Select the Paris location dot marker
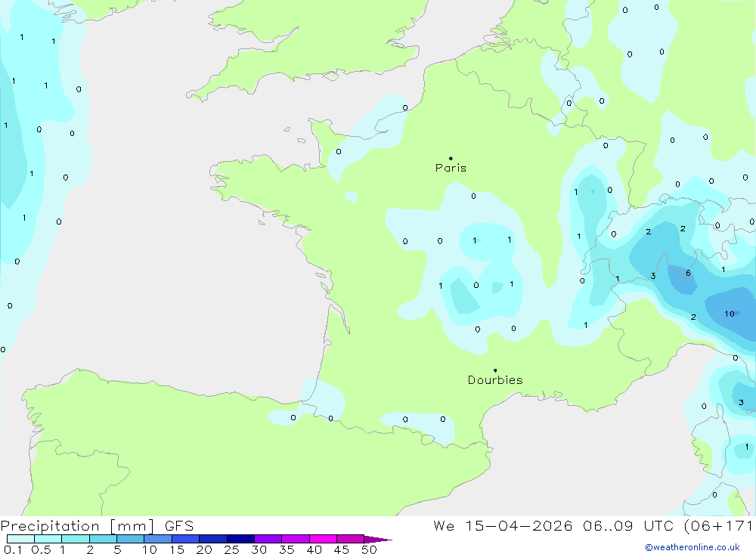This screenshot has width=756, height=554. click(x=451, y=158)
